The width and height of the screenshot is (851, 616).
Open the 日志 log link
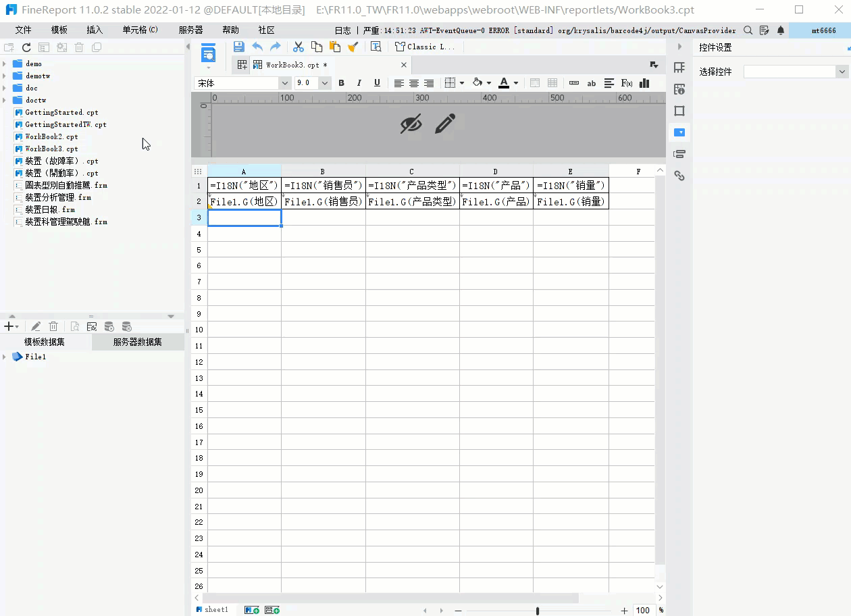click(x=342, y=30)
